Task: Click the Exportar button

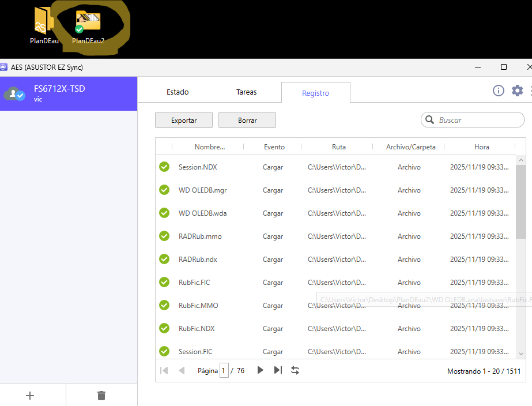Action: pyautogui.click(x=184, y=121)
